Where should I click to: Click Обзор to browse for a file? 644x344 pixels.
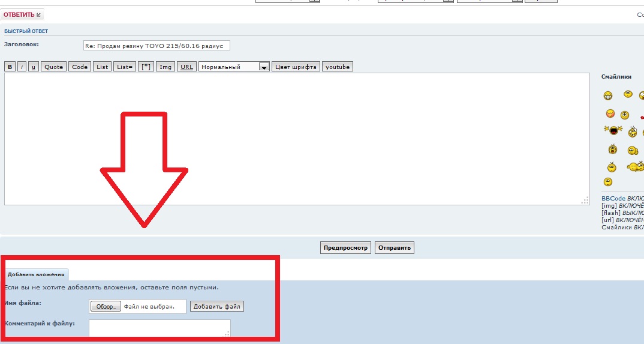tap(106, 307)
